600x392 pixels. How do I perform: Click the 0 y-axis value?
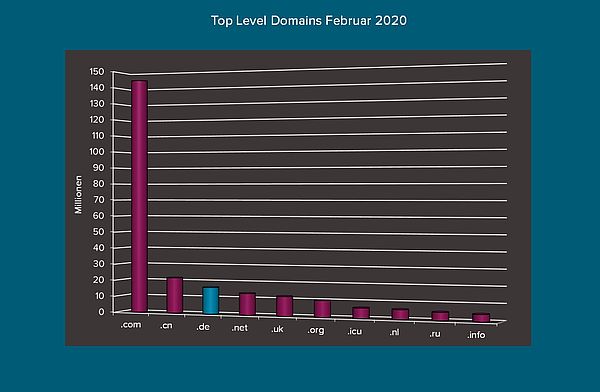click(101, 312)
